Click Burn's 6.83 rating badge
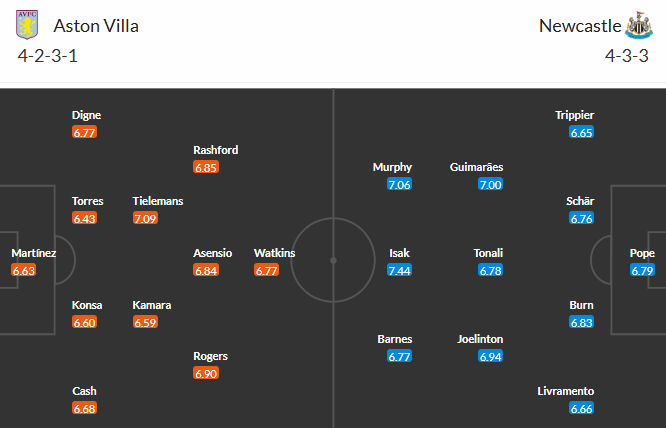The image size is (666, 428). tap(581, 322)
